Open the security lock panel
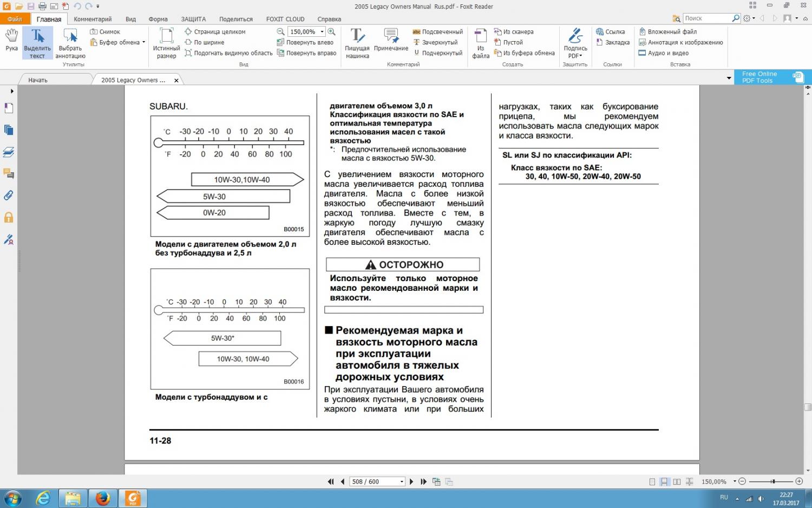The height and width of the screenshot is (508, 812). click(x=9, y=218)
